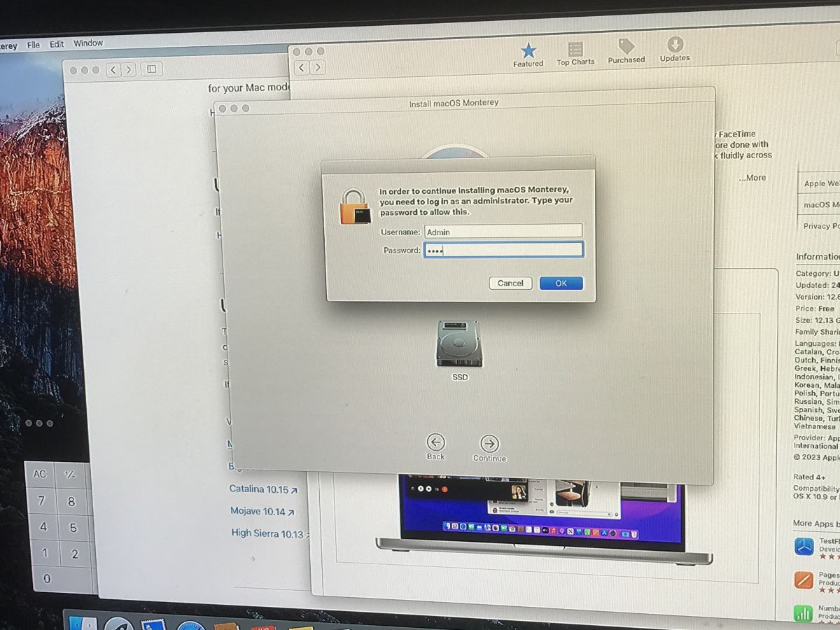Click OK in the password dialog
This screenshot has height=630, width=840.
pos(561,283)
